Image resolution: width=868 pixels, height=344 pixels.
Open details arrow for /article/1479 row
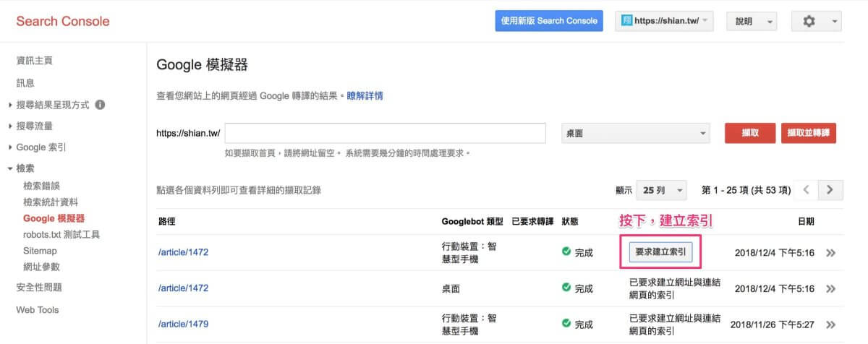tap(831, 324)
